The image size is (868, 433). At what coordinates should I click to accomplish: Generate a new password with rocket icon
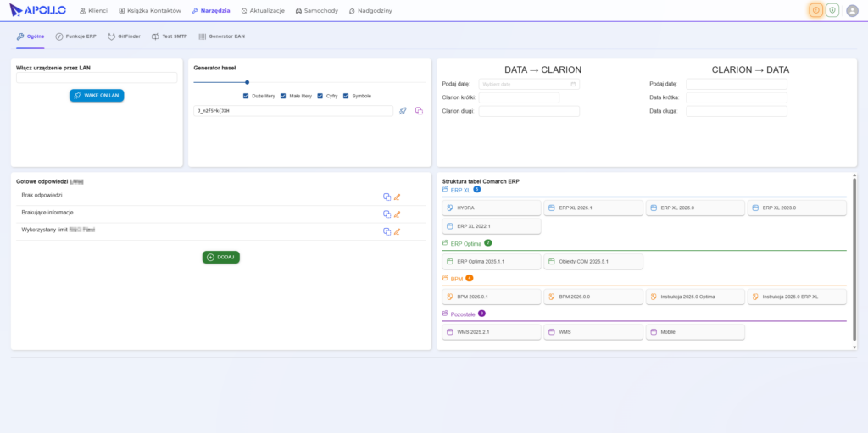403,111
